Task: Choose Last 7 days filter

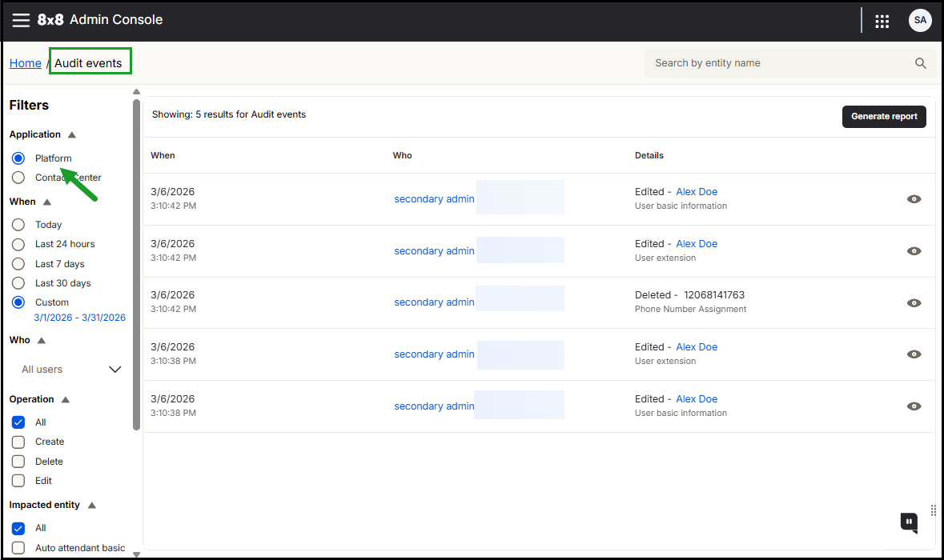Action: pos(18,264)
